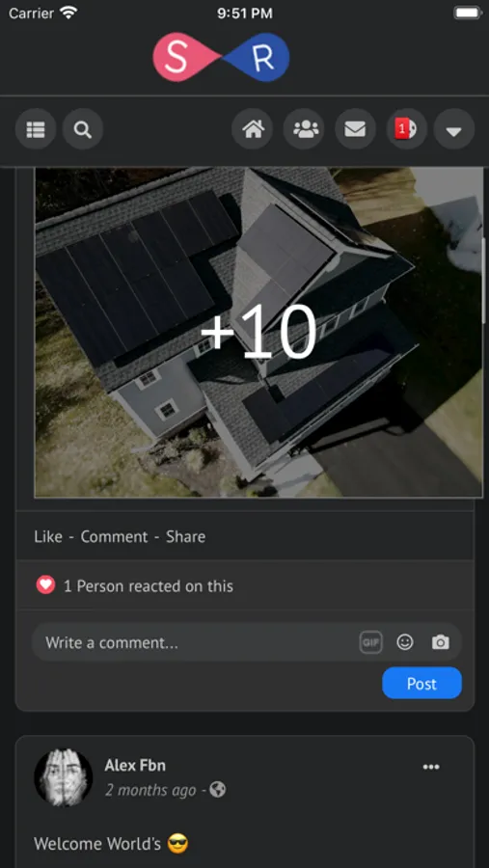The width and height of the screenshot is (489, 868).
Task: Expand the account dropdown arrow
Action: 454,129
